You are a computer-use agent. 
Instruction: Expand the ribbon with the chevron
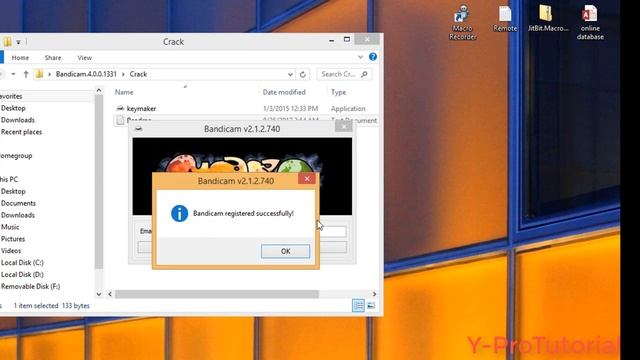click(360, 57)
